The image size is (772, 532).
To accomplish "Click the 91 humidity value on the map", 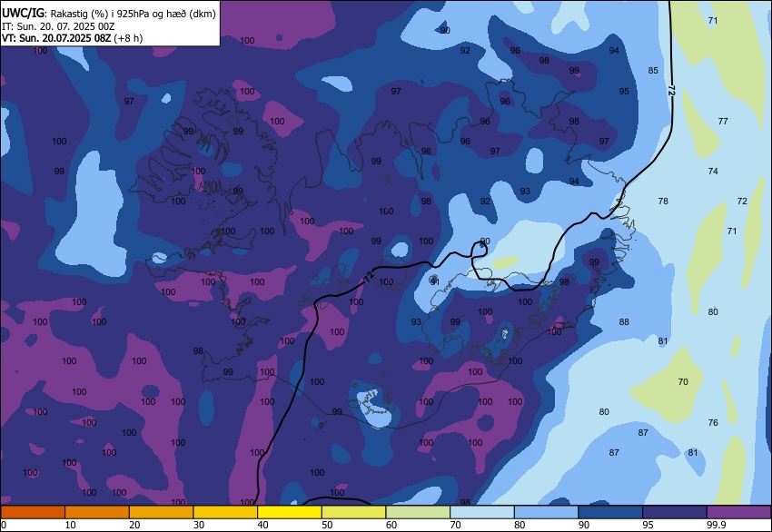I will click(435, 282).
